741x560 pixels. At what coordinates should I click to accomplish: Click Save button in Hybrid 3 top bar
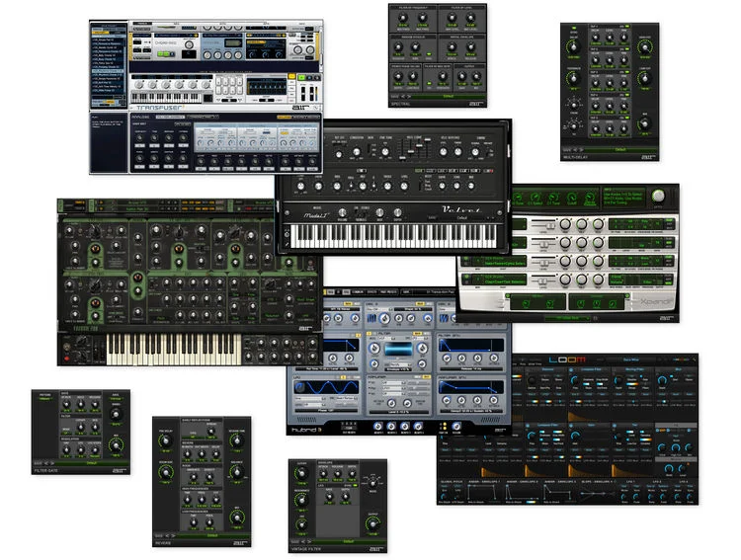click(x=406, y=292)
